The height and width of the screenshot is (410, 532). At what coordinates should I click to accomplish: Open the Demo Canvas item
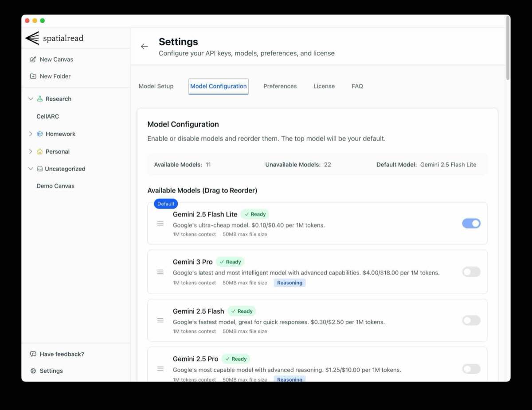coord(55,186)
